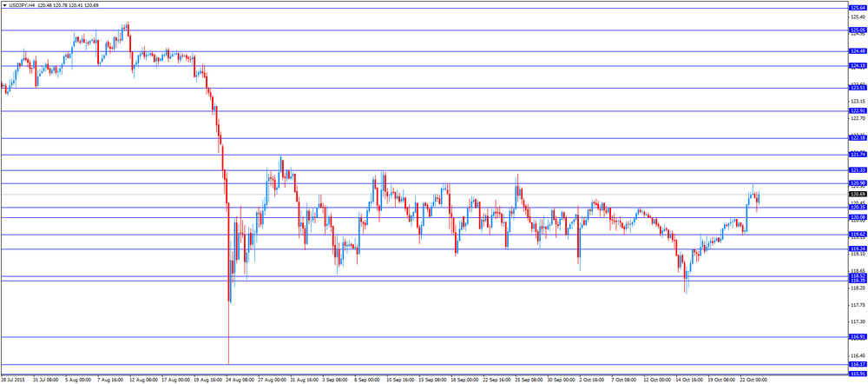
Task: Click the 7 Oct 08:00 time label
Action: (626, 381)
